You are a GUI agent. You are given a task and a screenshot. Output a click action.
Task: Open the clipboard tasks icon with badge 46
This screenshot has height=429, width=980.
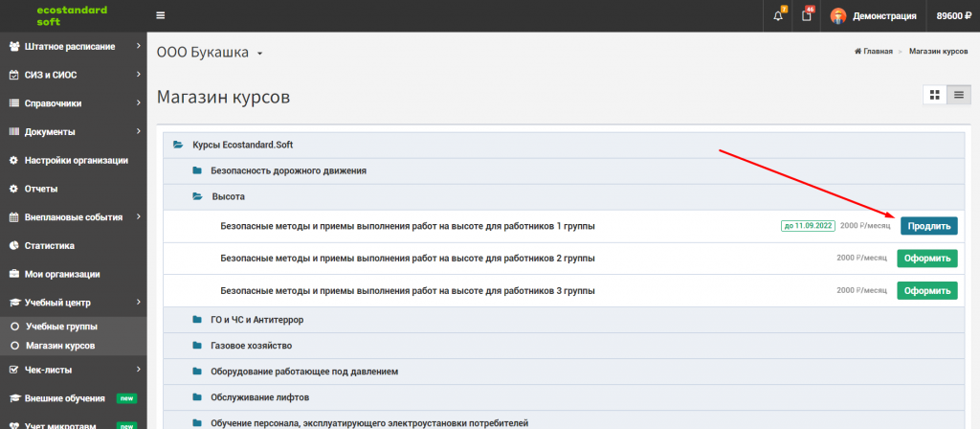(x=807, y=16)
